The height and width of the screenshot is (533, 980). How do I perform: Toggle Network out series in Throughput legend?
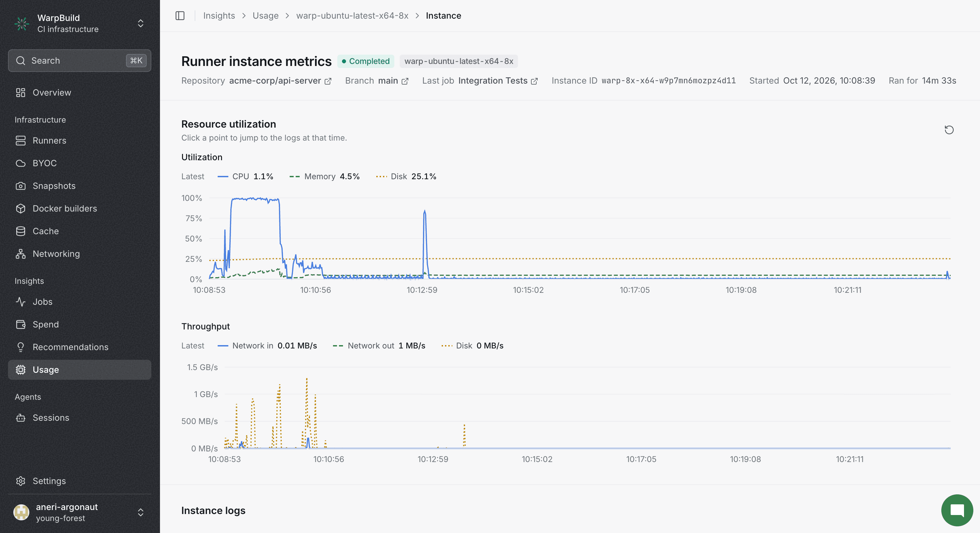coord(379,345)
